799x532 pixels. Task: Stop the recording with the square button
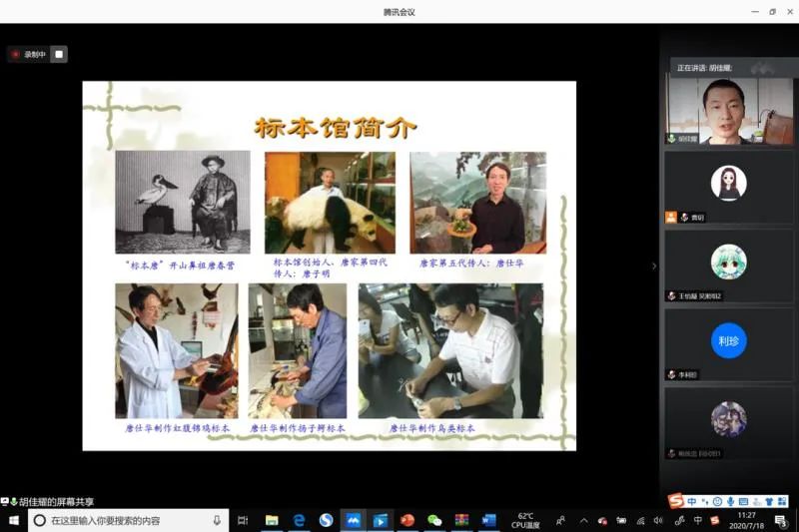(59, 54)
